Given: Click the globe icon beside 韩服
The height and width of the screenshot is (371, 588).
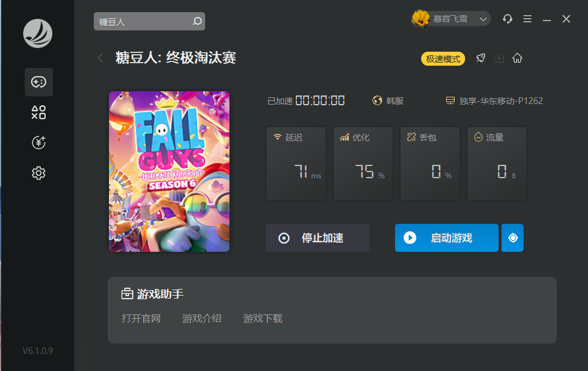Looking at the screenshot, I should point(377,100).
